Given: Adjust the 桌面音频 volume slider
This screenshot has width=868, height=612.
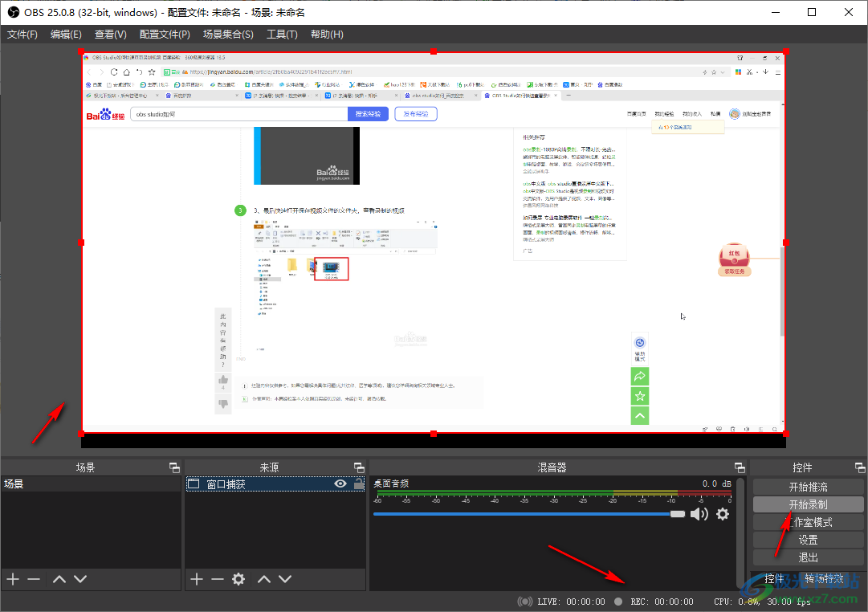Looking at the screenshot, I should click(x=529, y=514).
